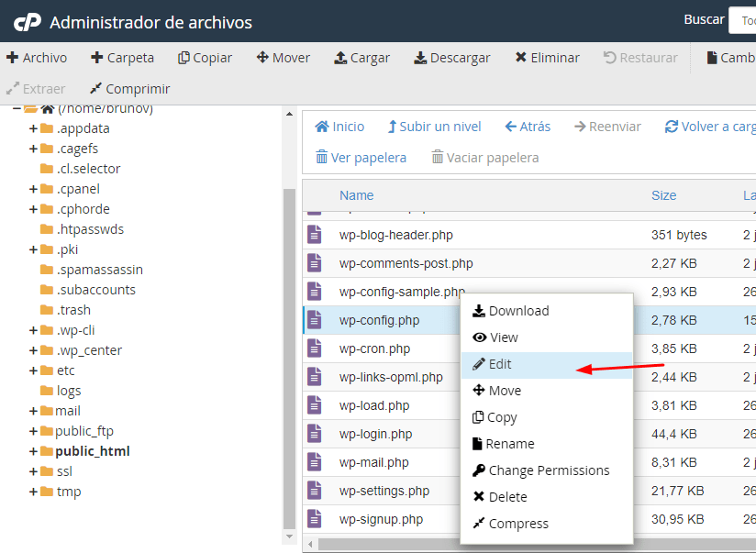The height and width of the screenshot is (553, 756).
Task: Click the Atrás left arrow icon
Action: (511, 127)
